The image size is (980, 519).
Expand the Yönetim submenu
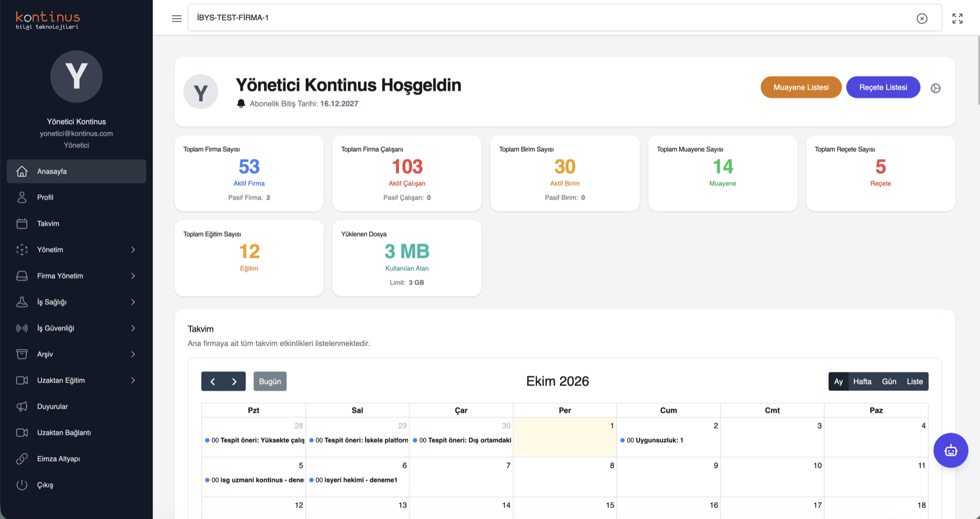[x=76, y=250]
